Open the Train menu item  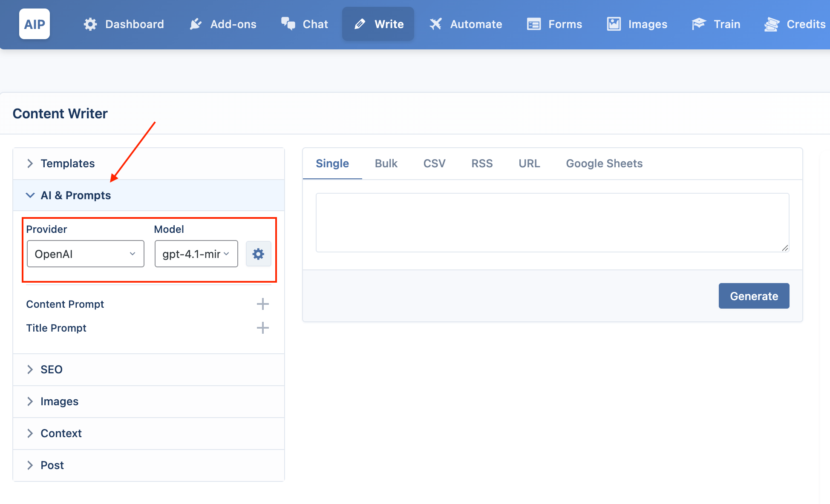(x=716, y=24)
